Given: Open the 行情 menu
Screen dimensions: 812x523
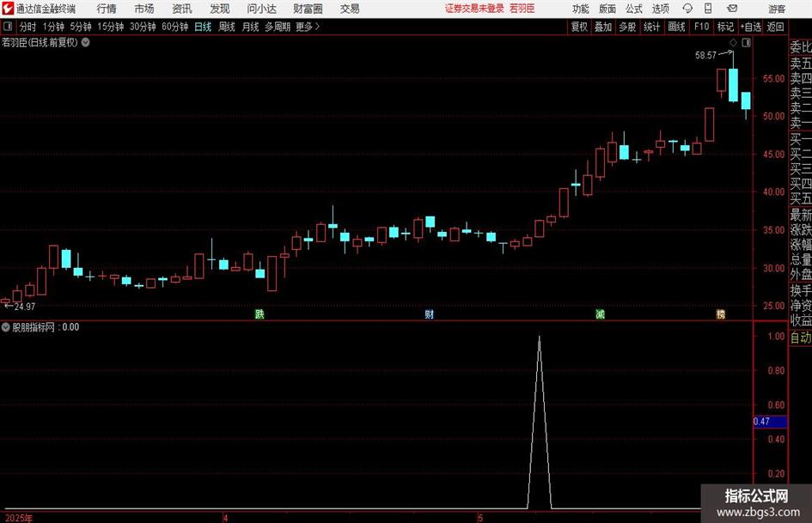Looking at the screenshot, I should (x=107, y=9).
